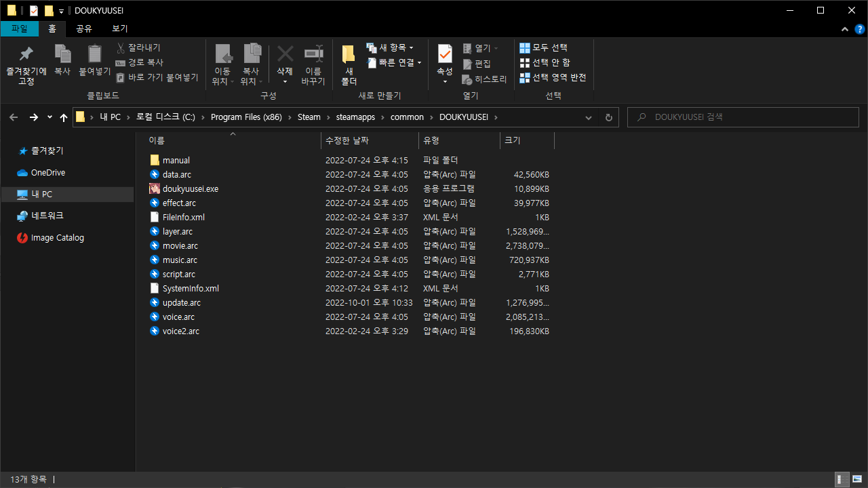Screen dimensions: 868x488
Task: Click Copy path (경로 복사)
Action: click(140, 62)
